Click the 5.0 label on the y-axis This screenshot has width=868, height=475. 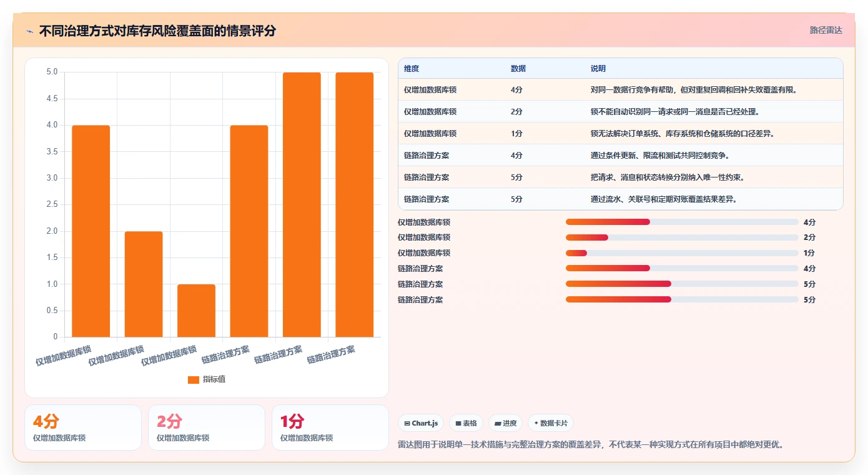[x=52, y=72]
